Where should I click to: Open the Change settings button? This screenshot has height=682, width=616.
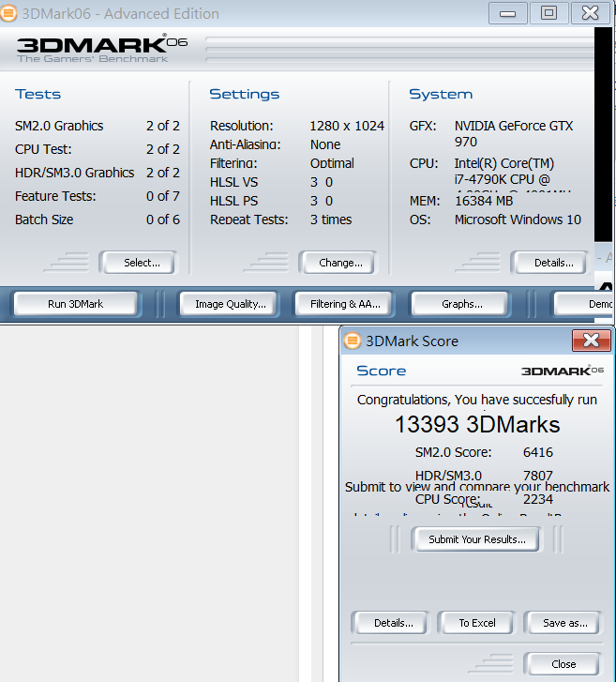[338, 263]
